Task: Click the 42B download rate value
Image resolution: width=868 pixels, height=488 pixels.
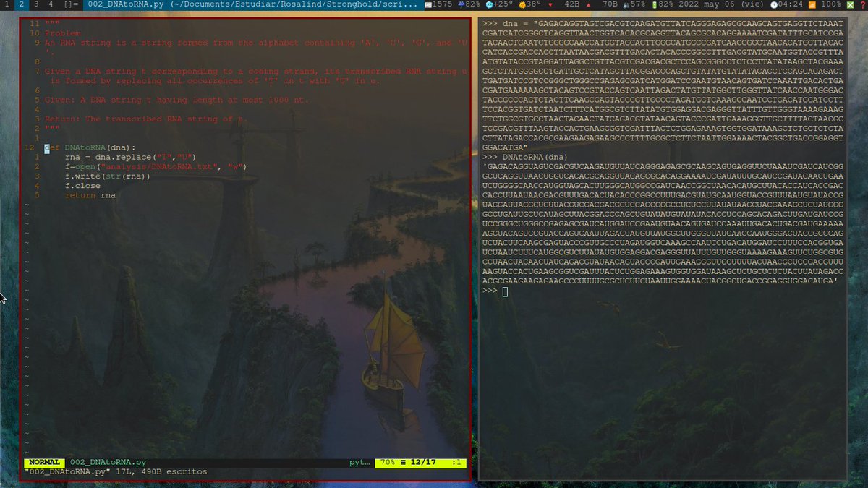Action: pyautogui.click(x=571, y=4)
